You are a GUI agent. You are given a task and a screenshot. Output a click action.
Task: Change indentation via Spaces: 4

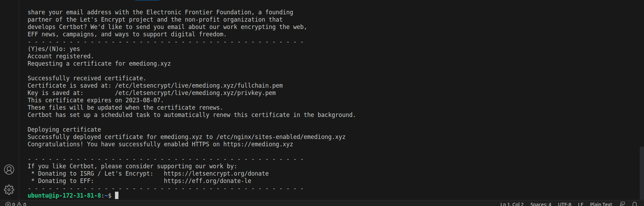(541, 204)
